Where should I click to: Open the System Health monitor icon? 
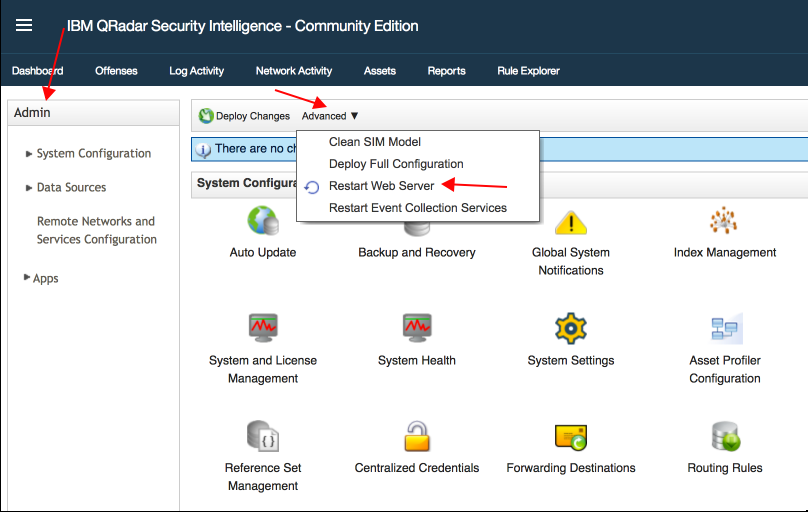point(416,328)
